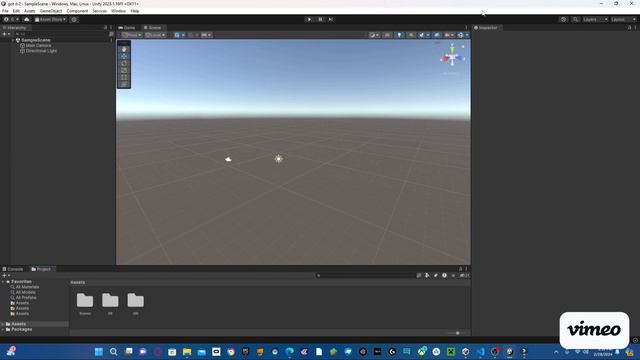Collapse the SampleScene tree arrow

(13, 40)
